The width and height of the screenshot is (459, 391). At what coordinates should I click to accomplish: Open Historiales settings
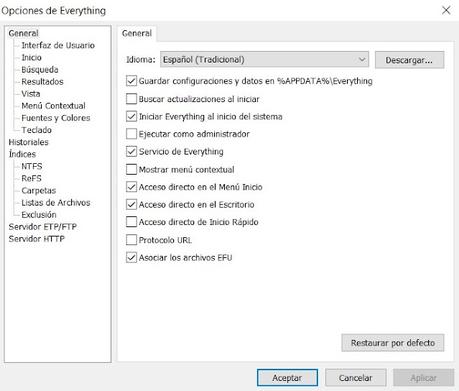tap(28, 142)
